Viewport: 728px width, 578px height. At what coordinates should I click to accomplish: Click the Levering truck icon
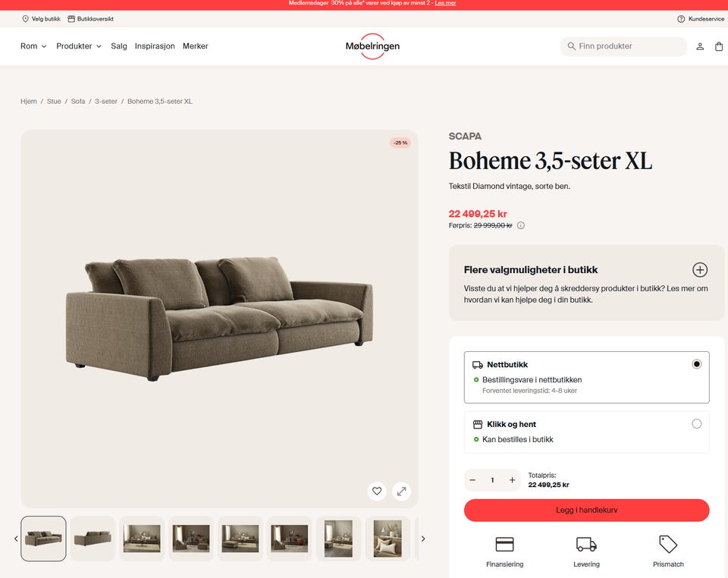[586, 544]
